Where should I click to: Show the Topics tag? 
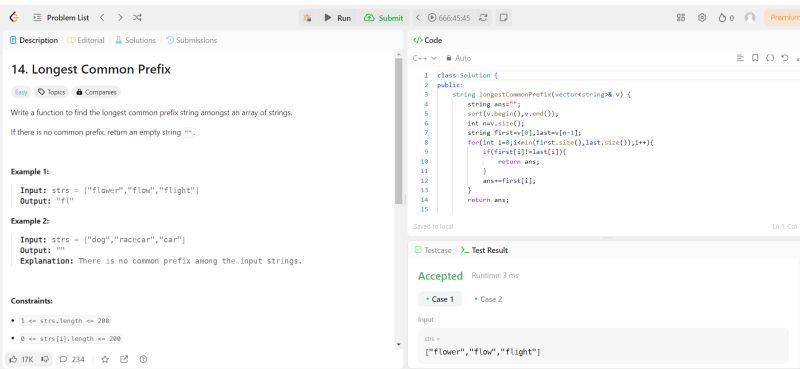[x=52, y=92]
